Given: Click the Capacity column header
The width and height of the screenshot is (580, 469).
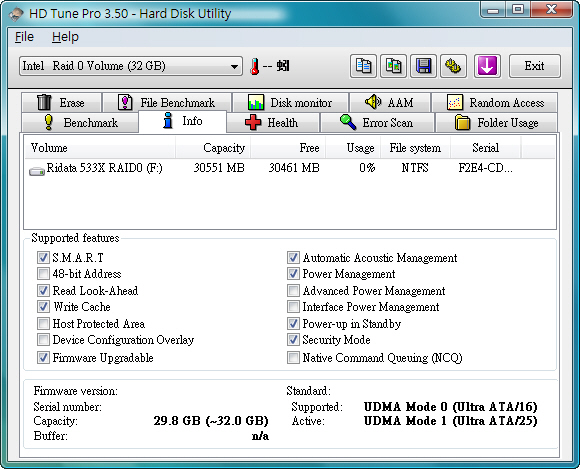Looking at the screenshot, I should [213, 148].
